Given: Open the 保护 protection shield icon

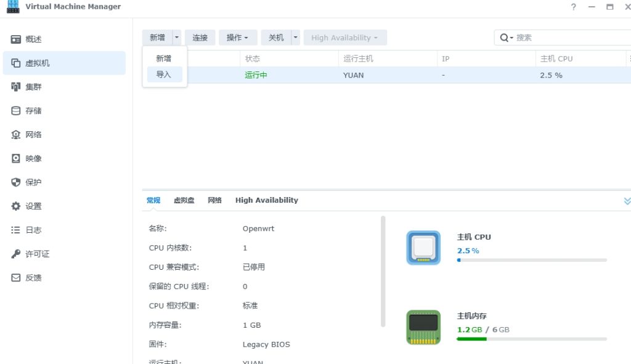Looking at the screenshot, I should tap(16, 182).
